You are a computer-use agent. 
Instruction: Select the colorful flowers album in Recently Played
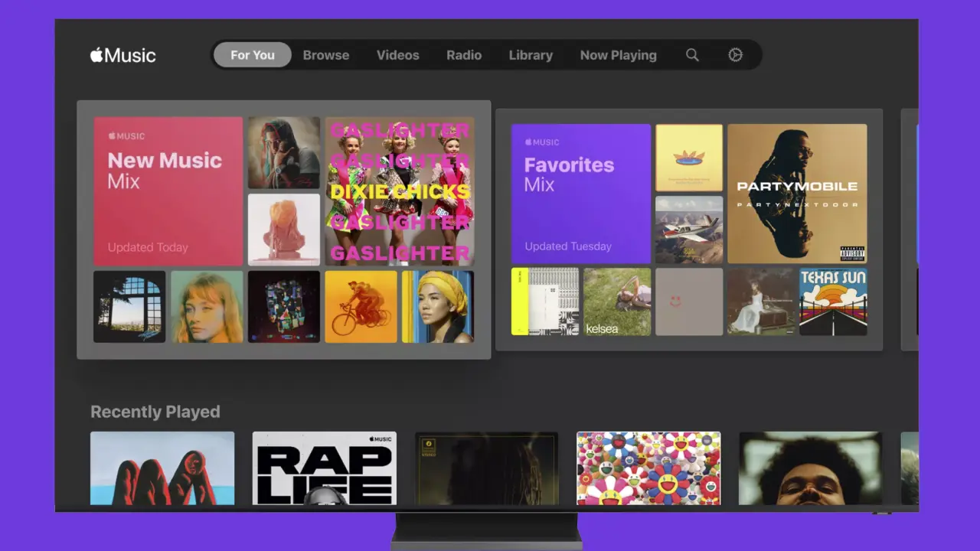[x=648, y=468]
